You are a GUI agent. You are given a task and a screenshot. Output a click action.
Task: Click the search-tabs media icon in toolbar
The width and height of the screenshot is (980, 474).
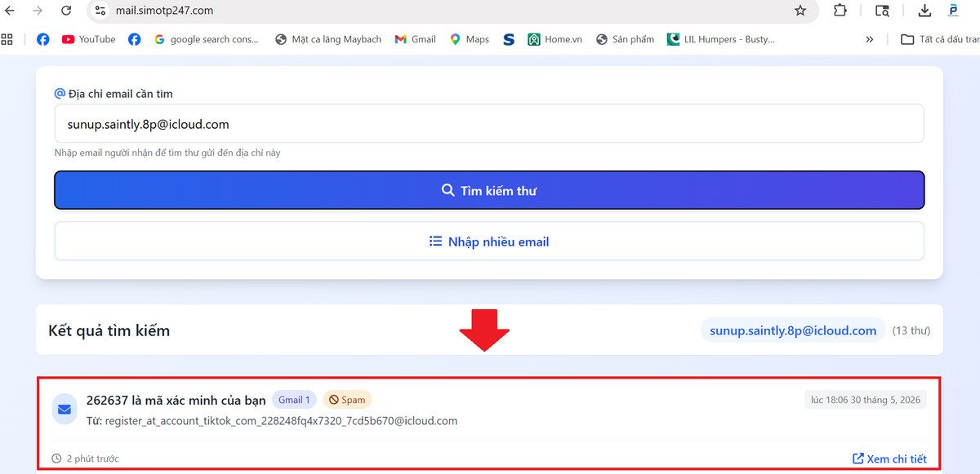tap(882, 11)
